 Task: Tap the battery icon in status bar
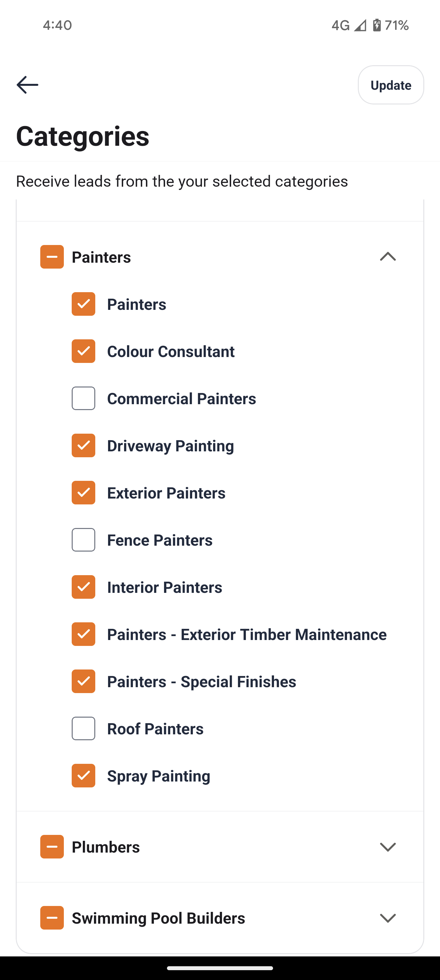click(x=377, y=25)
